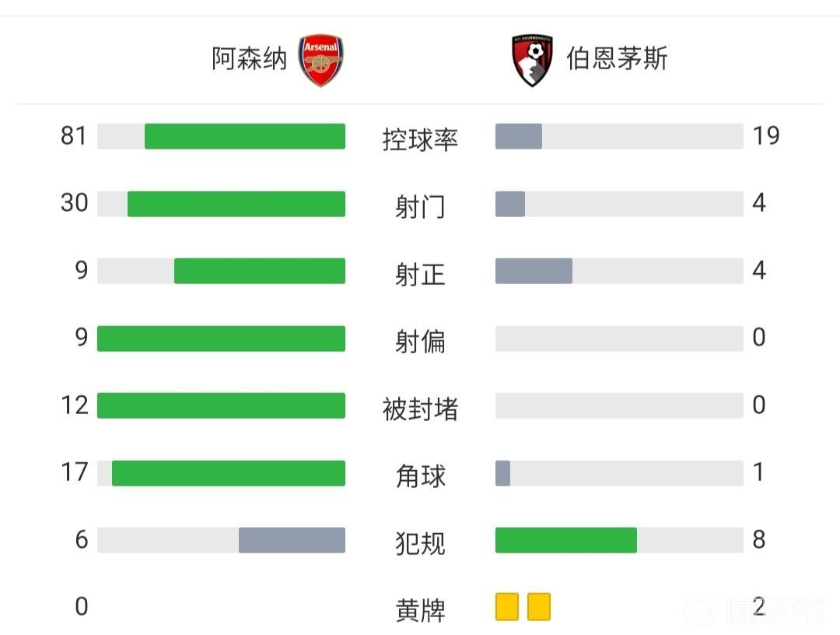The image size is (840, 635).
Task: Click Arsenal's 射偏 full green bar
Action: tap(221, 339)
